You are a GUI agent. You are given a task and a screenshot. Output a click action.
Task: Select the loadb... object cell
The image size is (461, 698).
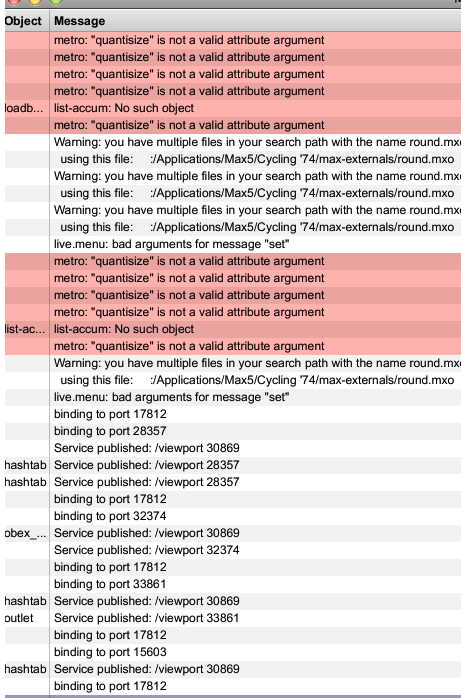click(24, 108)
